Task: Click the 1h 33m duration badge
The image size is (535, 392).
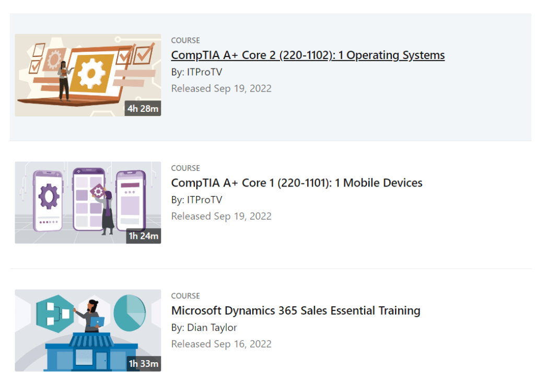Action: coord(143,364)
